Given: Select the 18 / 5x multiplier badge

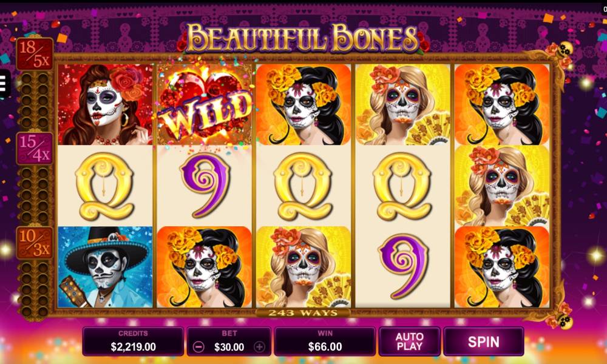Looking at the screenshot, I should pyautogui.click(x=35, y=54).
